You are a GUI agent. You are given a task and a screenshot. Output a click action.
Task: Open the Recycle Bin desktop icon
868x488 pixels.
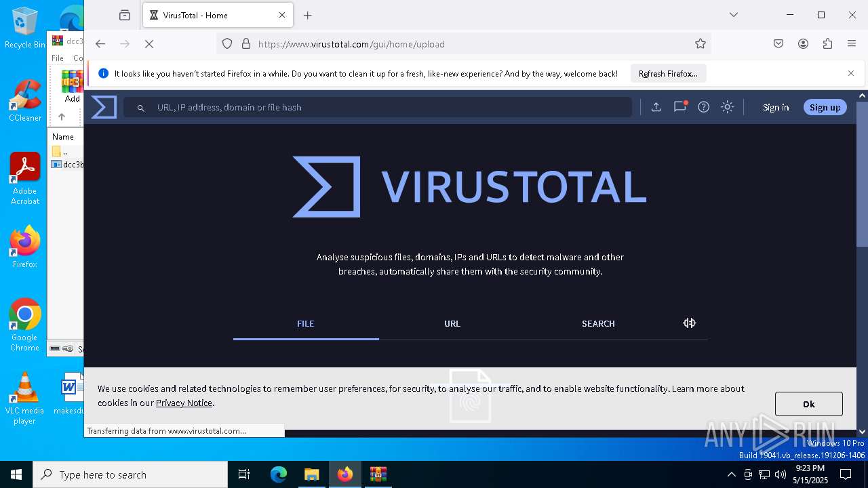24,28
